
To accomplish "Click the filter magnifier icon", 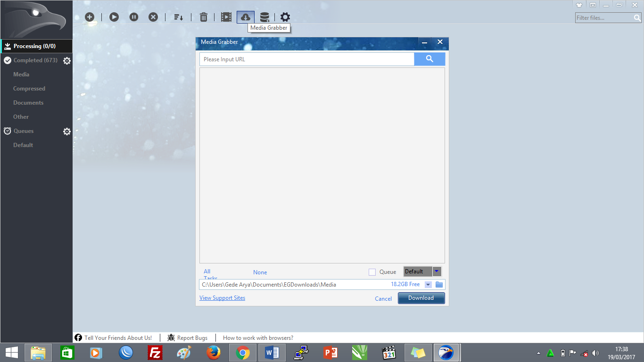I will 637,18.
